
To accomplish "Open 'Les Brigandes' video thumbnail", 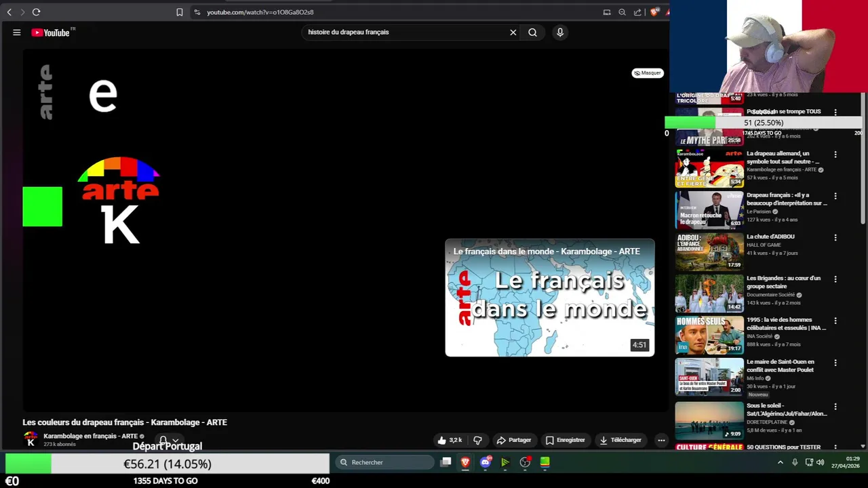I will [x=709, y=293].
